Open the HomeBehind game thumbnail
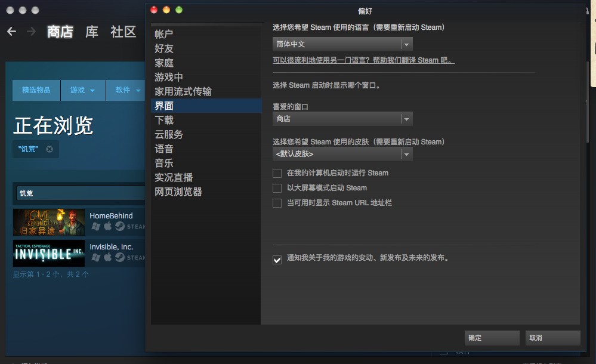 point(49,222)
